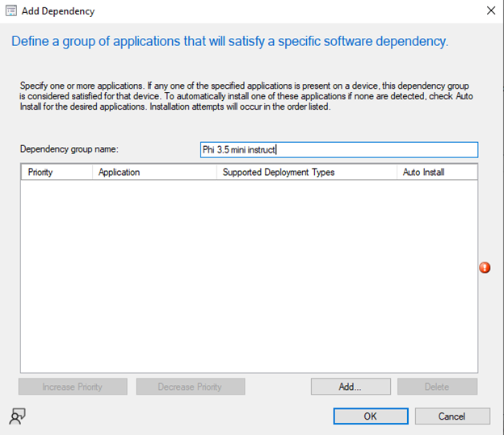Image resolution: width=504 pixels, height=435 pixels.
Task: Click inside the empty applications list
Action: (249, 274)
